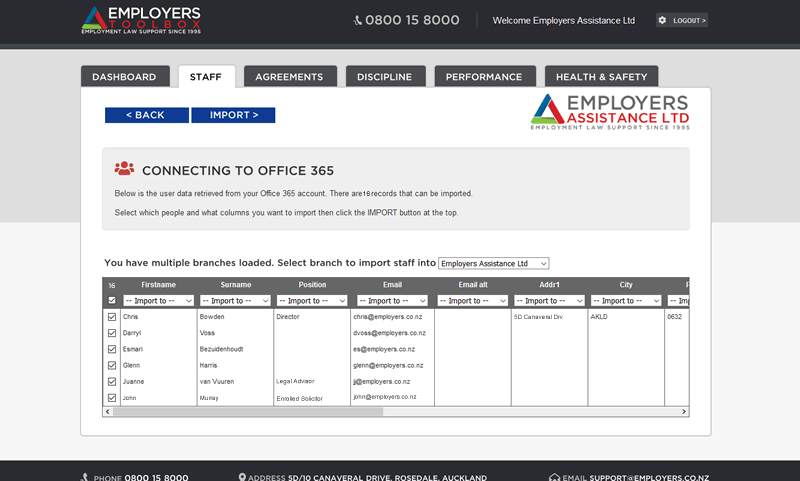Toggle the select-all checkbox in header row
Image resolution: width=800 pixels, height=481 pixels.
pos(112,300)
